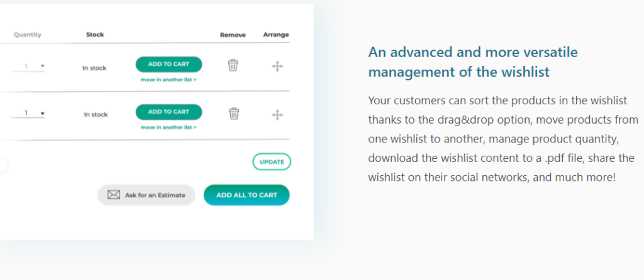The image size is (644, 280).
Task: Open the second row quantity dropdown
Action: 28,113
